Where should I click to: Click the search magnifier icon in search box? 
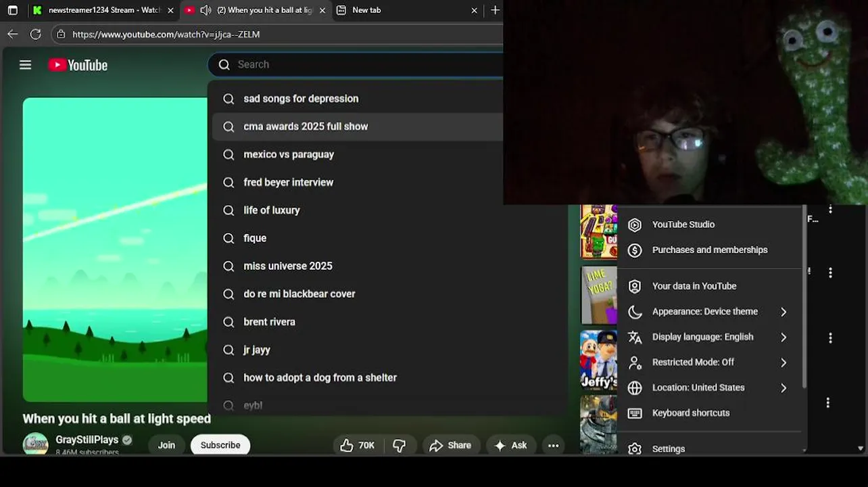(x=224, y=64)
